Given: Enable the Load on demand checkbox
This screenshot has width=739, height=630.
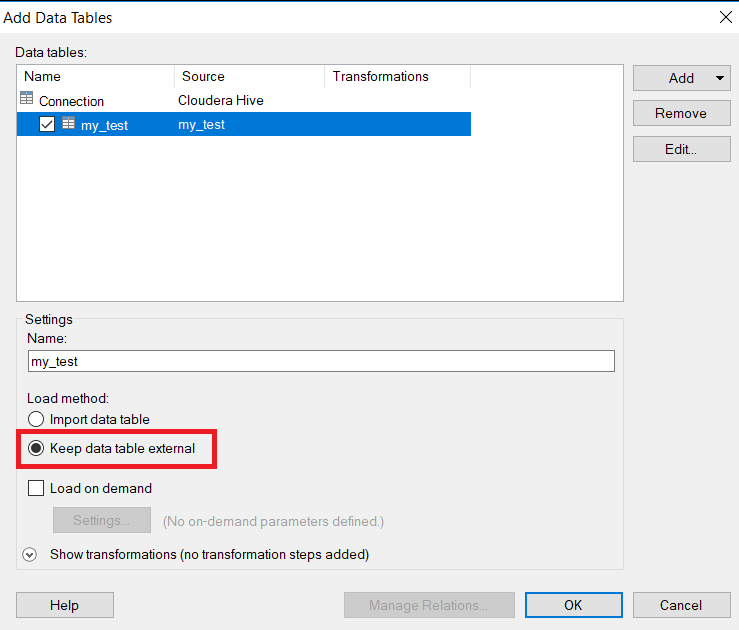Looking at the screenshot, I should 36,489.
